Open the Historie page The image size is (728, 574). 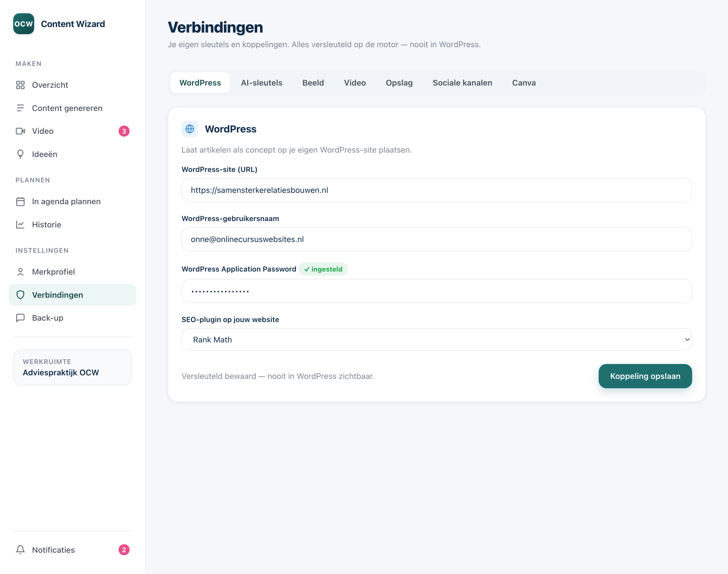tap(73, 225)
